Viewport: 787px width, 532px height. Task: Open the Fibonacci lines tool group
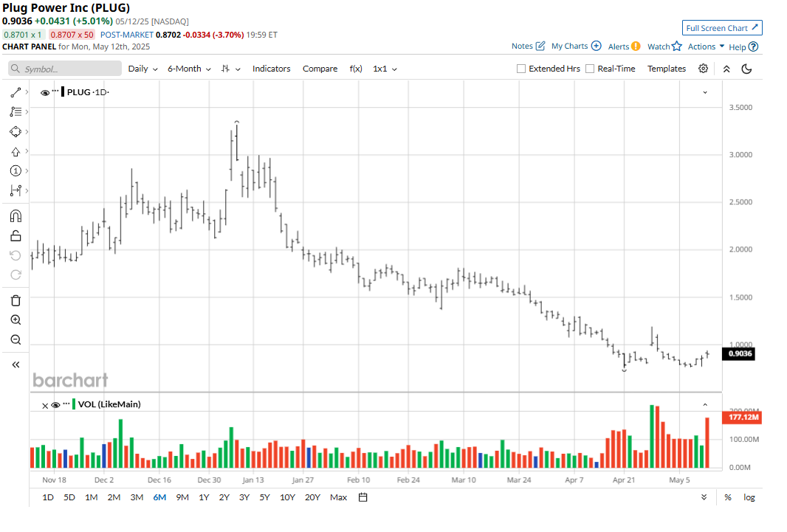tap(16, 112)
